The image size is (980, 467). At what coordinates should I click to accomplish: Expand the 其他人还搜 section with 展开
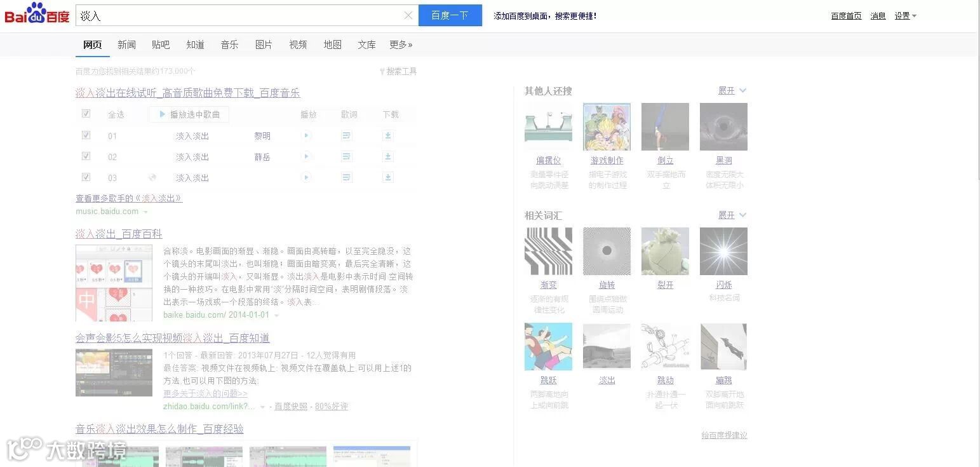coord(732,91)
